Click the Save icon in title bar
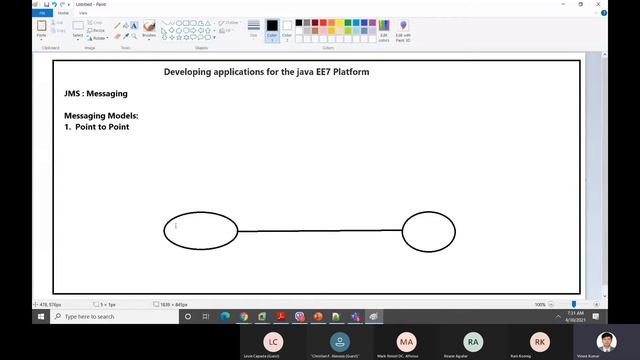Image resolution: width=640 pixels, height=360 pixels. coord(47,4)
